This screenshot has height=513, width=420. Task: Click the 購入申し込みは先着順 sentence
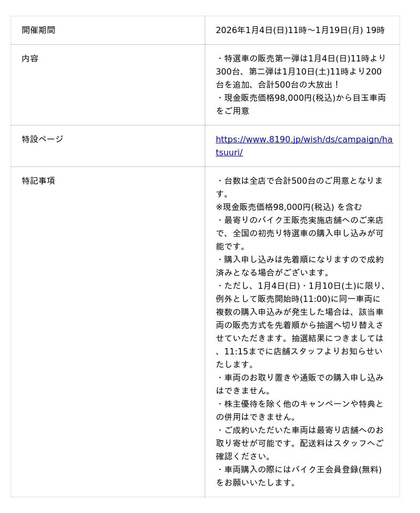pos(299,266)
